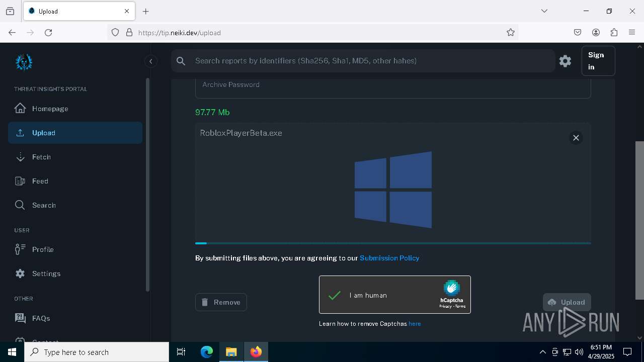
Task: Open the extensions puzzle icon
Action: [x=614, y=32]
